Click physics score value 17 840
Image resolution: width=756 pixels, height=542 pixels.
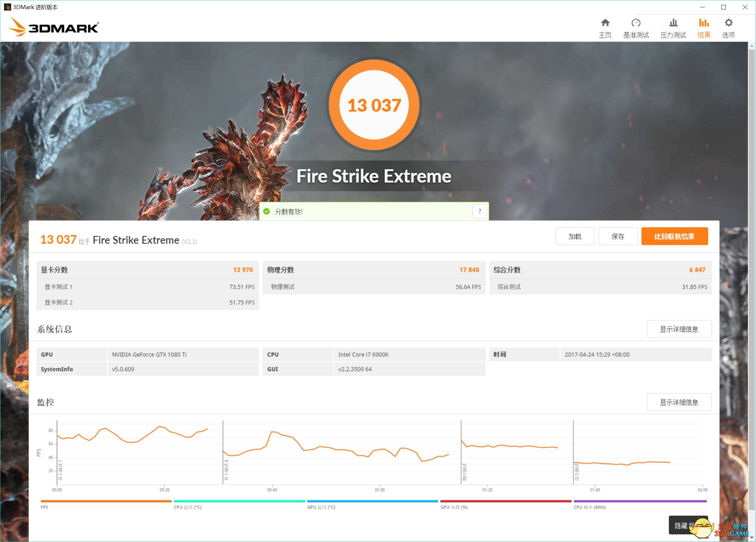(469, 270)
